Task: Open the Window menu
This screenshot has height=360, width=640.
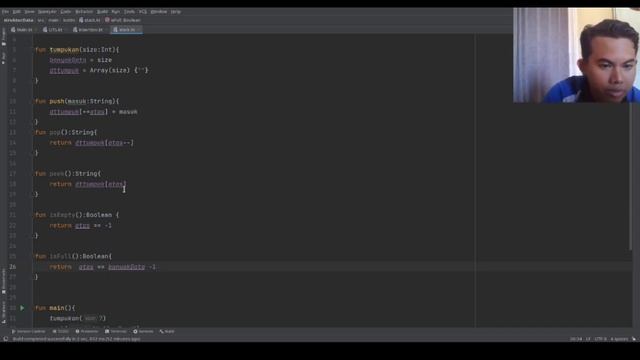Action: click(159, 12)
